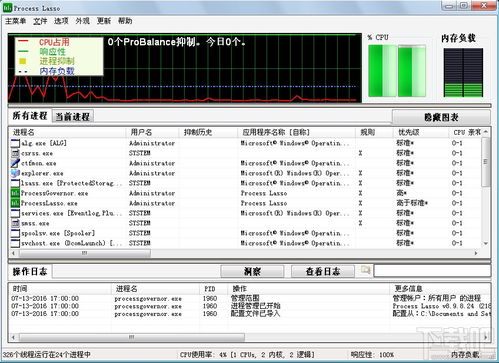Image resolution: width=499 pixels, height=363 pixels.
Task: Click the 0个ProBalance抑制 graph text
Action: 177,42
